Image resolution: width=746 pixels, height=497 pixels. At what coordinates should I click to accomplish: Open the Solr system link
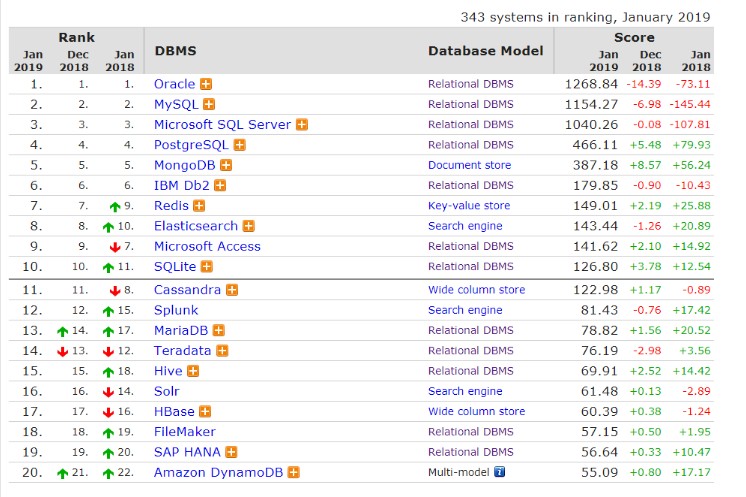pyautogui.click(x=167, y=391)
